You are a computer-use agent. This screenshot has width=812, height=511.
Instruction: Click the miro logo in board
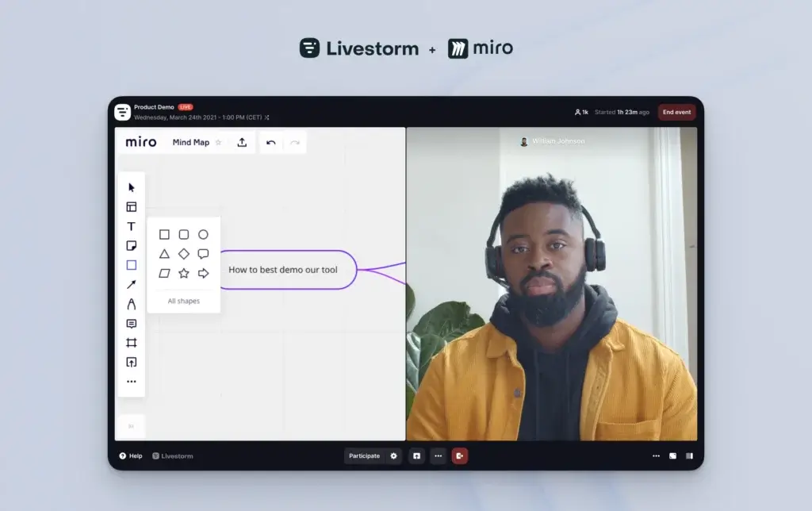pyautogui.click(x=141, y=142)
